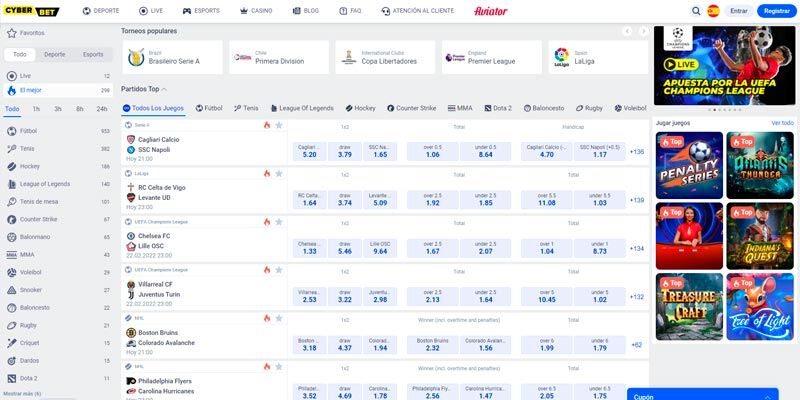Open the Penalty Series game thumbnail

coord(687,165)
